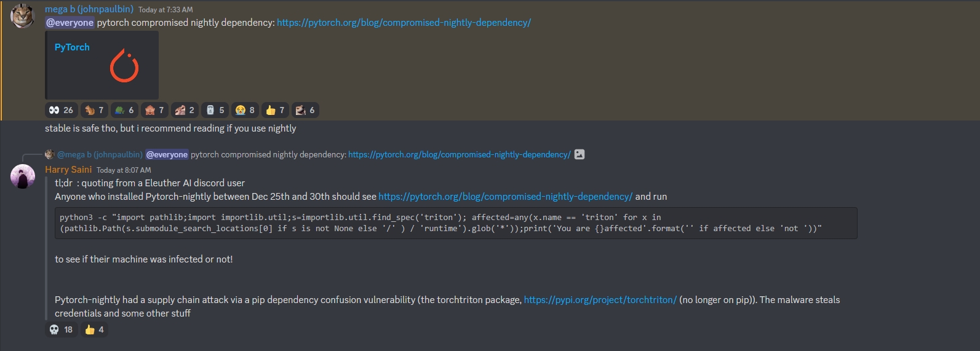This screenshot has height=351, width=980.
Task: Click the frog emoji reaction showing 6
Action: coord(124,110)
